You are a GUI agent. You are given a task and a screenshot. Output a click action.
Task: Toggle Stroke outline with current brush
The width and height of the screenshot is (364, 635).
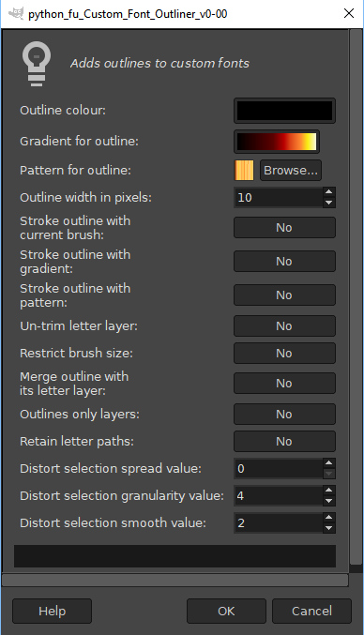[x=284, y=228]
